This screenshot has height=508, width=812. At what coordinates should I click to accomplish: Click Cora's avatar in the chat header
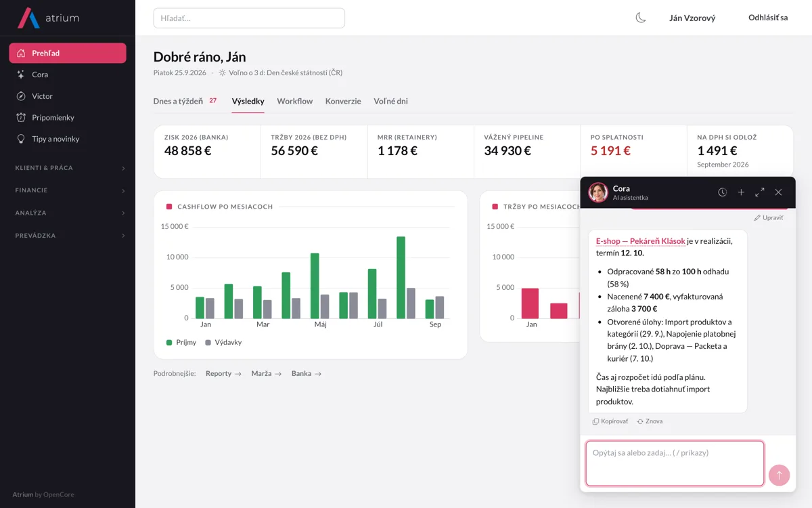tap(598, 192)
